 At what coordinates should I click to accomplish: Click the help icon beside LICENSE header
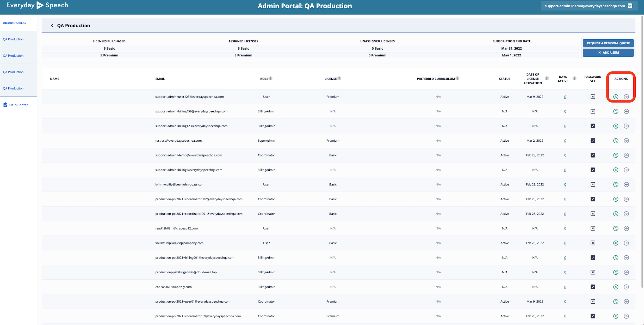tap(339, 78)
